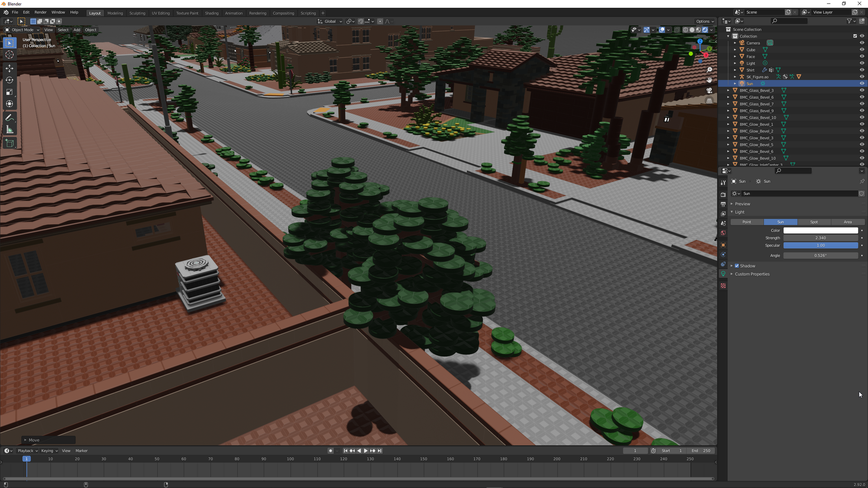
Task: Open the Physics properties tab
Action: click(723, 255)
